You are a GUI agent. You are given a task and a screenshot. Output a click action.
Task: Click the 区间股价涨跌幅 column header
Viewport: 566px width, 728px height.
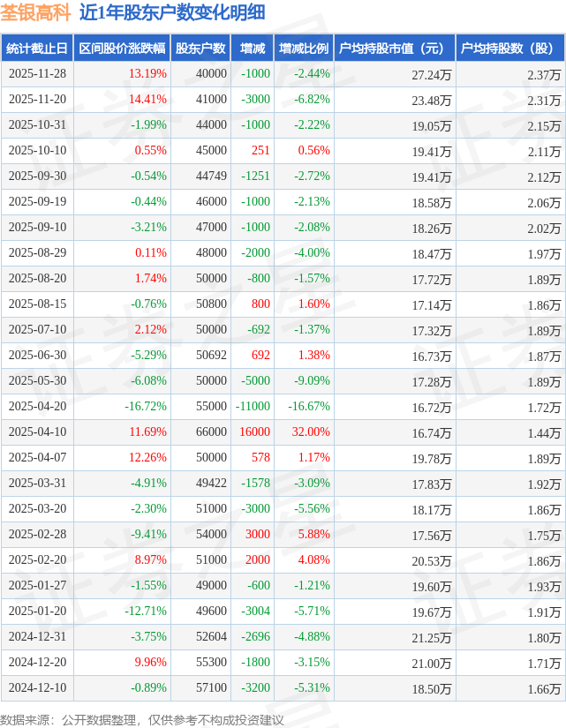[121, 49]
